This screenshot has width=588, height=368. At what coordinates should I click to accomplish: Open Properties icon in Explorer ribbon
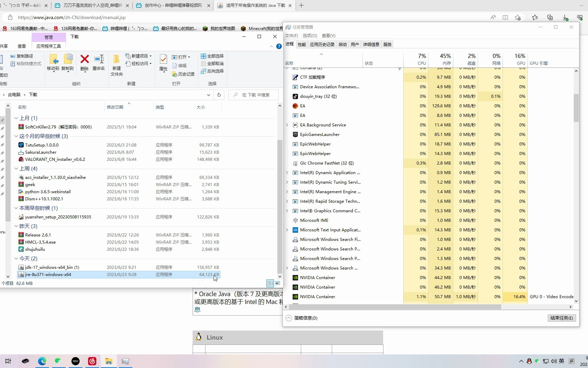coord(163,63)
